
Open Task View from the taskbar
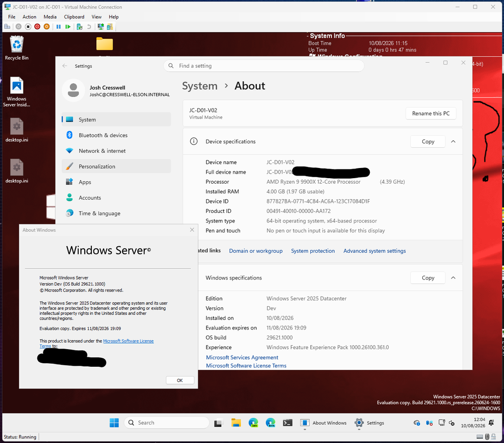tap(218, 423)
